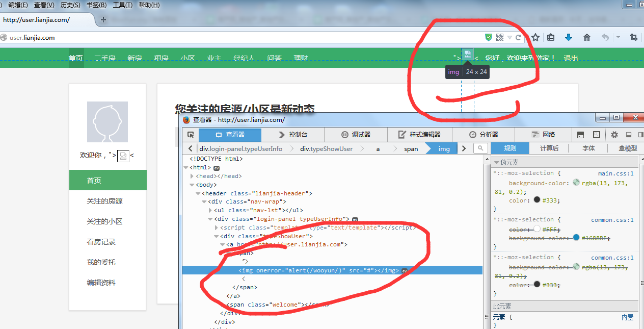Image resolution: width=644 pixels, height=329 pixels.
Task: Click the rgba(13, 173, 81, 0.2) background-color swatch in the main.css rule
Action: [x=576, y=183]
